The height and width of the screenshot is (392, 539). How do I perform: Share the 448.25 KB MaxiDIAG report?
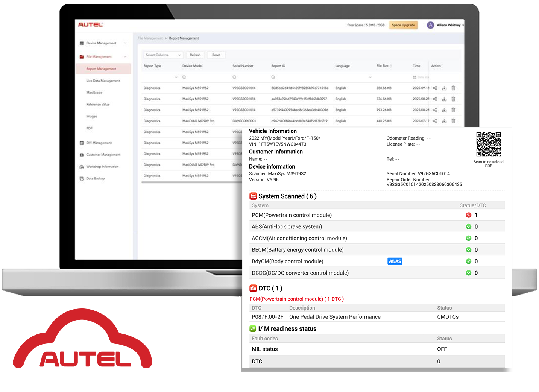click(x=435, y=121)
